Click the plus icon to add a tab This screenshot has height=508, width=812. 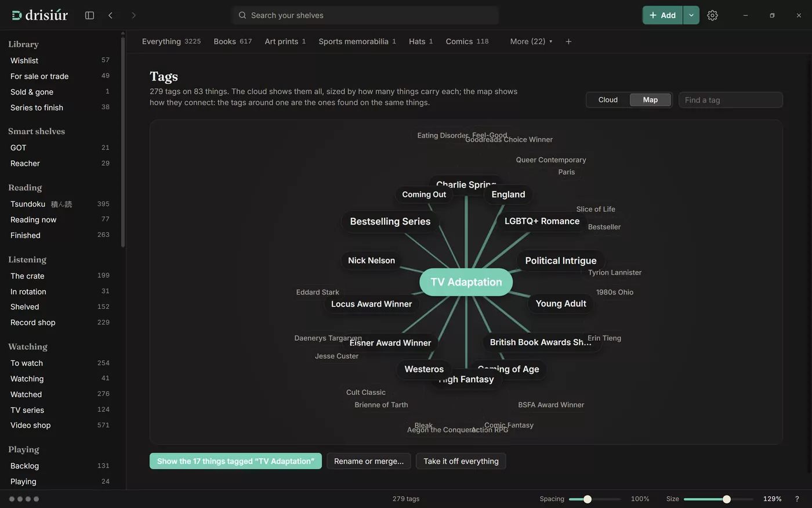coord(568,41)
